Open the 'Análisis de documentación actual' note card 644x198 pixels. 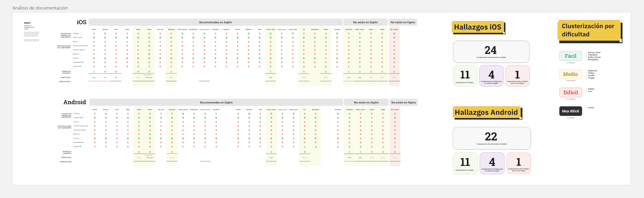click(32, 32)
